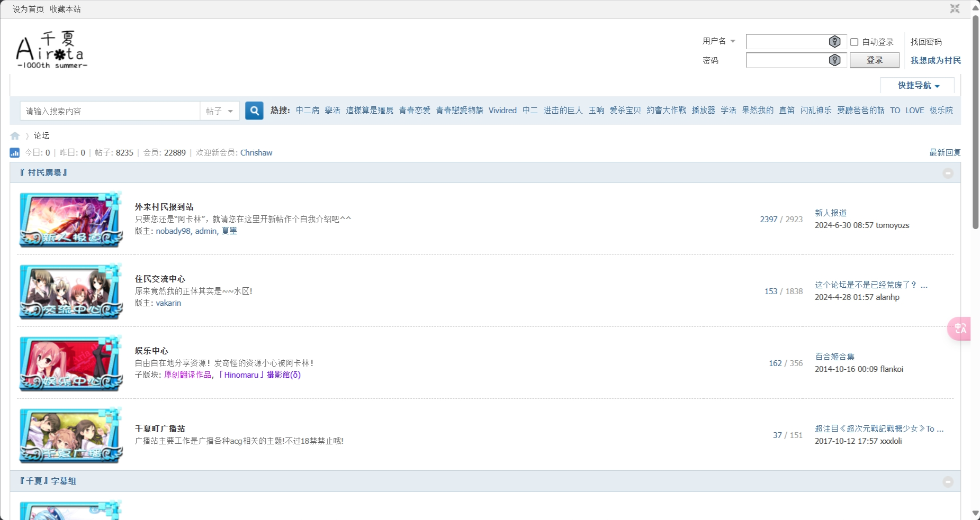Image resolution: width=980 pixels, height=520 pixels.
Task: Open moderator nobady98's profile
Action: click(x=173, y=231)
